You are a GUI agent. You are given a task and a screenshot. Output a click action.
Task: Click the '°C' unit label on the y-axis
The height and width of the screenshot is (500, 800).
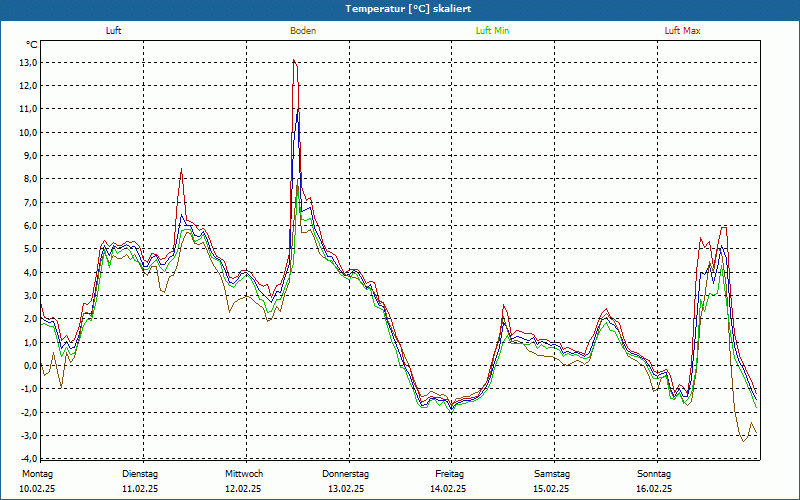coord(32,45)
